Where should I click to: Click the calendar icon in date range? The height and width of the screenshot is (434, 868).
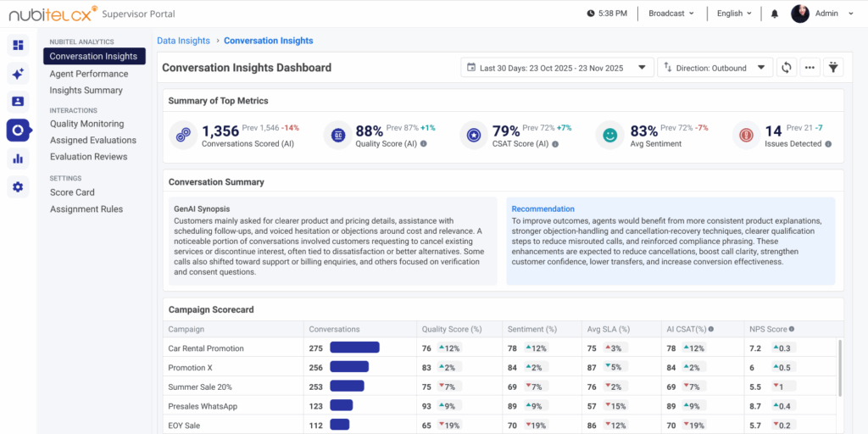point(471,68)
